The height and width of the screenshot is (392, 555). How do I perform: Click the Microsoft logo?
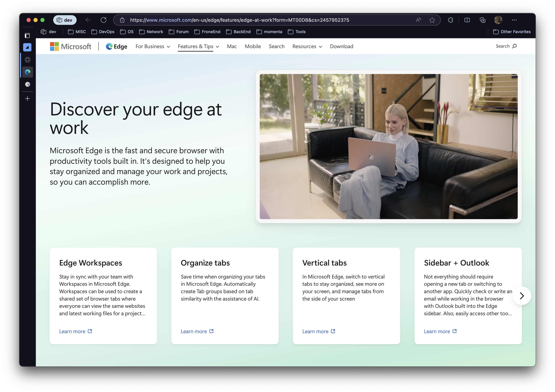[x=71, y=46]
